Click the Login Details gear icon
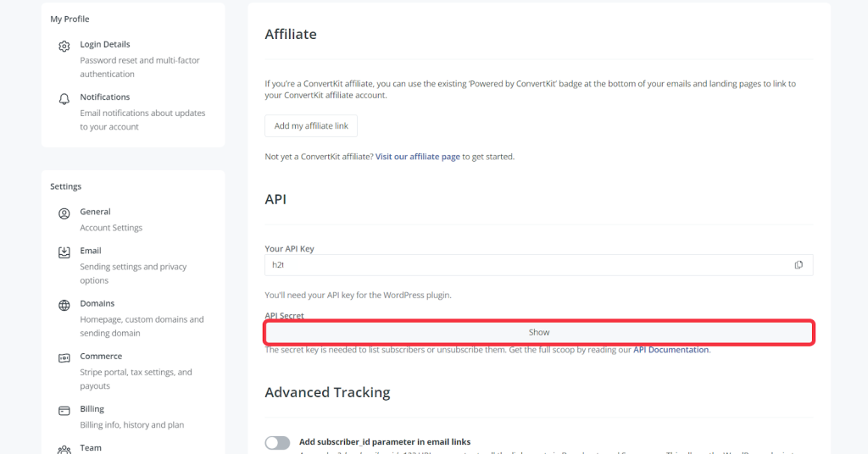 click(64, 47)
